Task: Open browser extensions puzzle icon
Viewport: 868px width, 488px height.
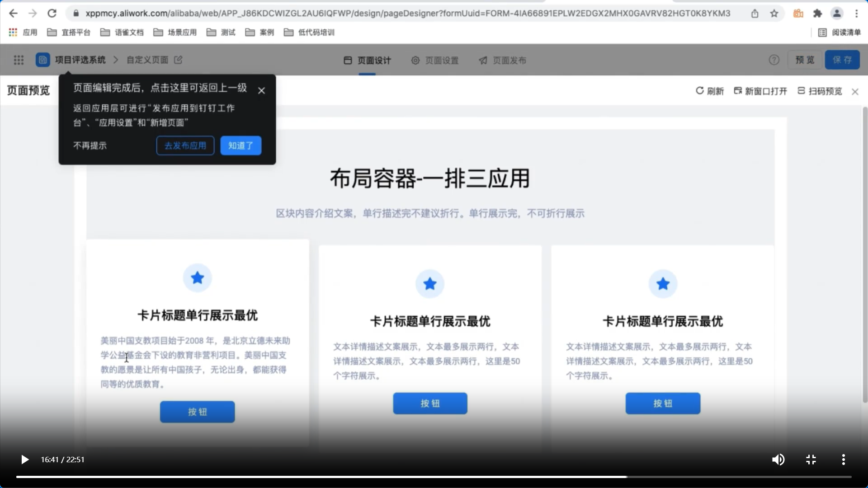Action: pos(817,14)
